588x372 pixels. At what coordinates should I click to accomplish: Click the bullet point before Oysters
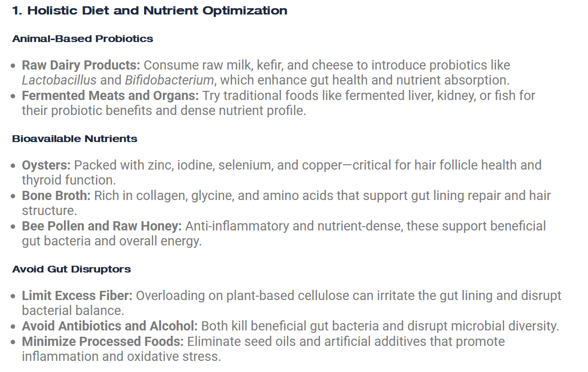pyautogui.click(x=14, y=166)
